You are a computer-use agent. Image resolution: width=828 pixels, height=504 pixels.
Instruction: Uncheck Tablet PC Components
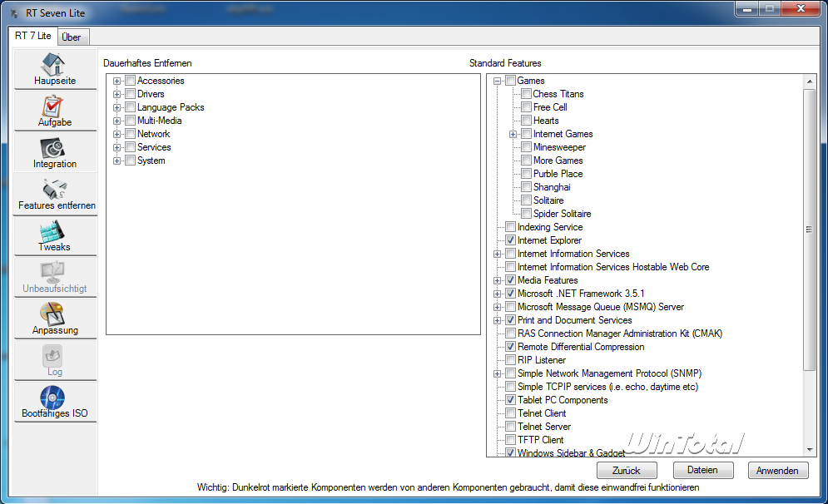[x=511, y=400]
